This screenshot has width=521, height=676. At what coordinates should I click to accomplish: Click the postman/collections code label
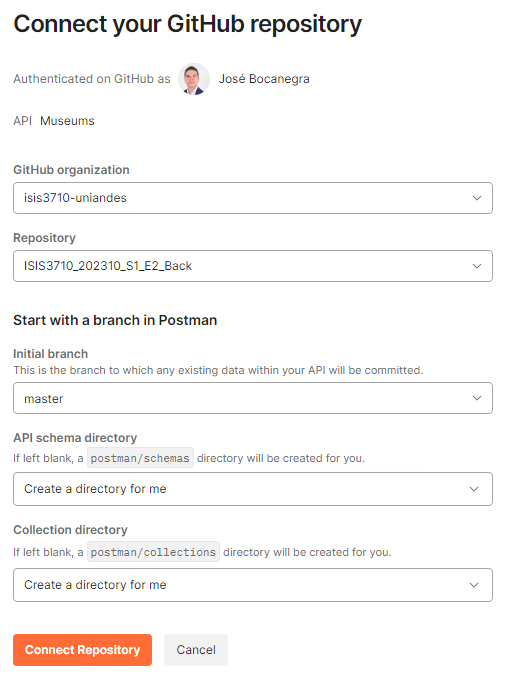point(153,552)
